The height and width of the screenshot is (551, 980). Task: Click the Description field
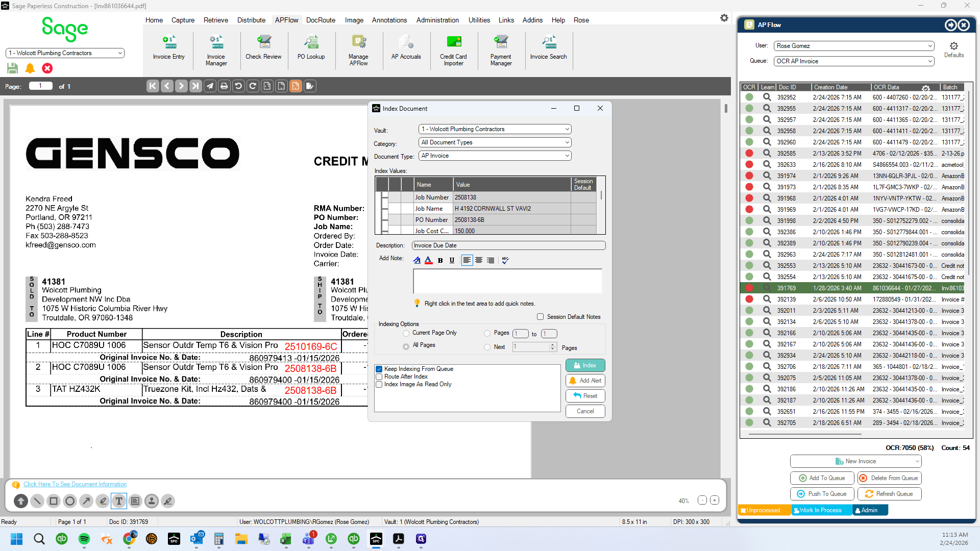tap(508, 245)
